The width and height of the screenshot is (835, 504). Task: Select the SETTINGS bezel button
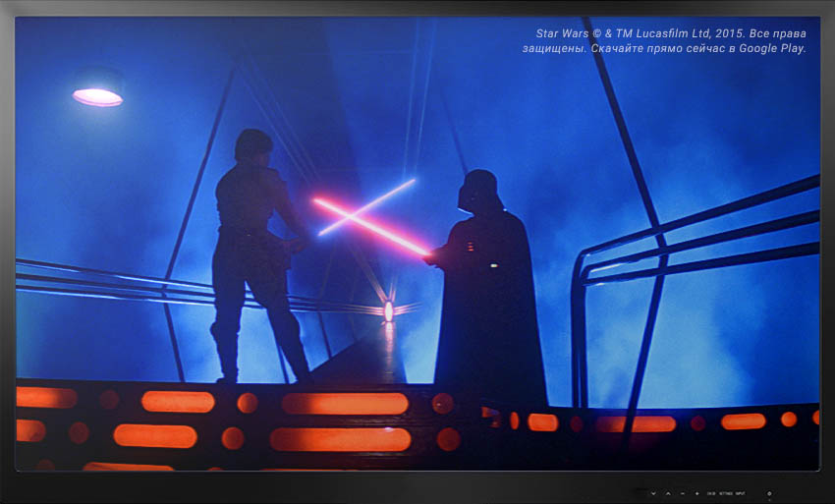click(x=726, y=493)
